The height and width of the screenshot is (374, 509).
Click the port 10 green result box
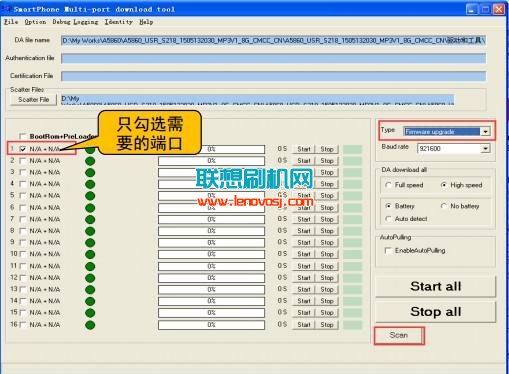pyautogui.click(x=352, y=254)
